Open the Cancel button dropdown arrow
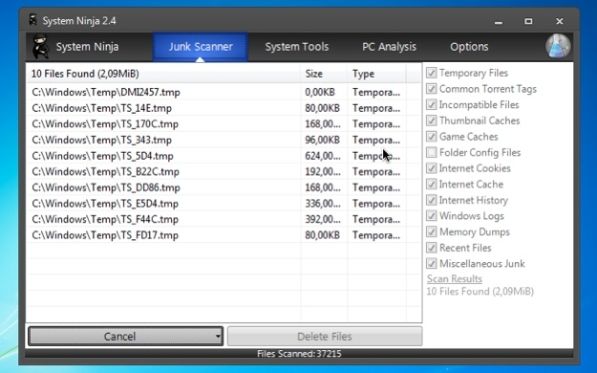Image resolution: width=597 pixels, height=373 pixels. click(x=217, y=336)
